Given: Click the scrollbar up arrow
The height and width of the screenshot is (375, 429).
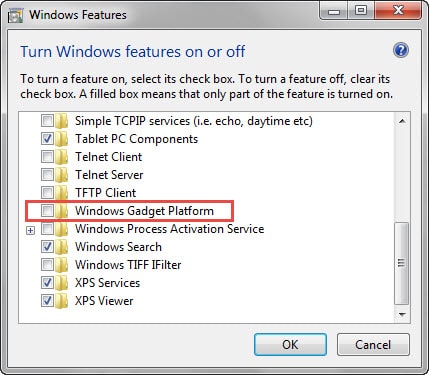Looking at the screenshot, I should click(x=402, y=121).
